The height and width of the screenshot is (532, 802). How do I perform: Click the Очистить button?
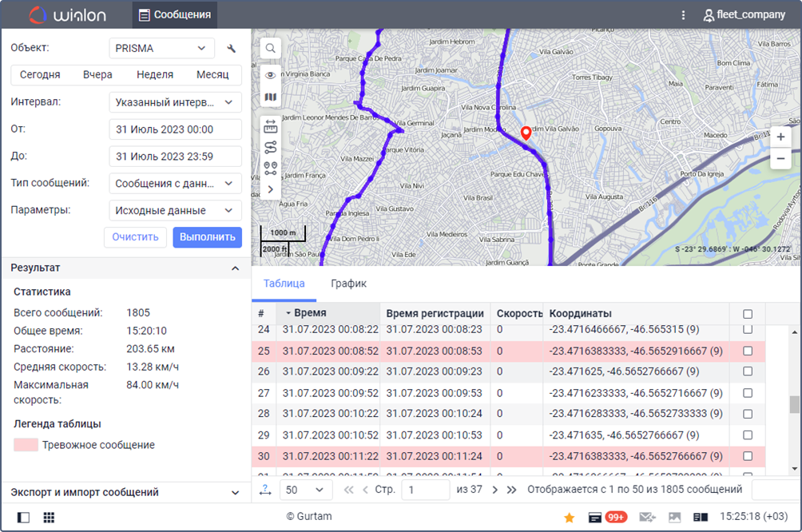pyautogui.click(x=135, y=237)
